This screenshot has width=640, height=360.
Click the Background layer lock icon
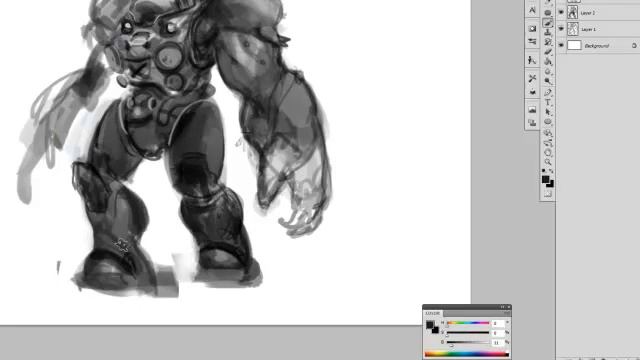click(634, 46)
